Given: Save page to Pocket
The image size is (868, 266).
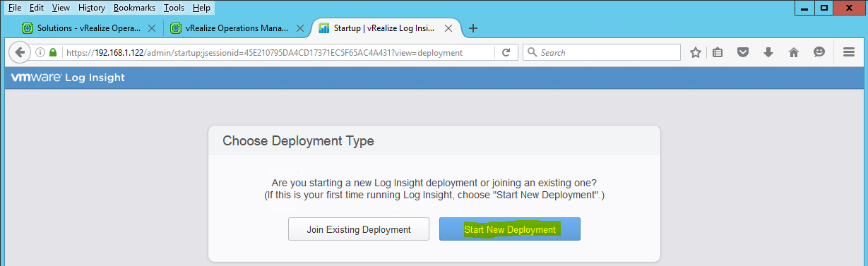Looking at the screenshot, I should pyautogui.click(x=743, y=52).
